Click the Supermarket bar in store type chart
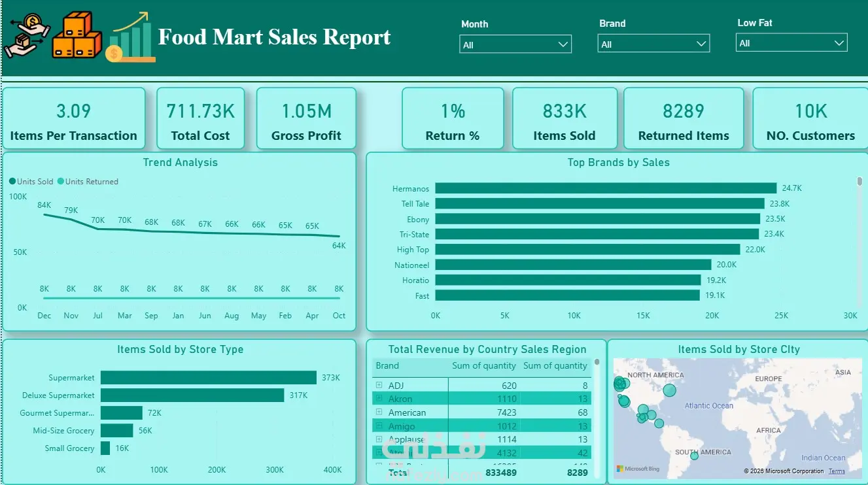This screenshot has height=485, width=868. coord(209,378)
